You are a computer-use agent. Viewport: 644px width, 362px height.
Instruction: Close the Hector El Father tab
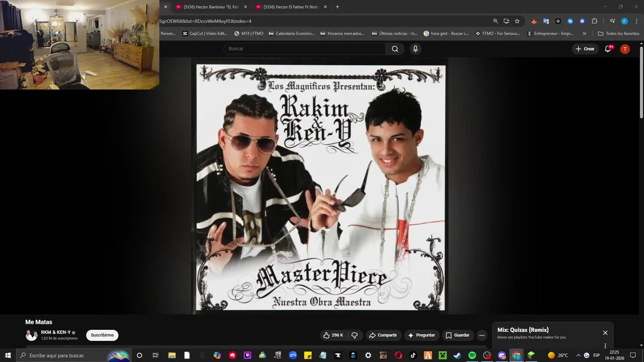click(x=325, y=7)
